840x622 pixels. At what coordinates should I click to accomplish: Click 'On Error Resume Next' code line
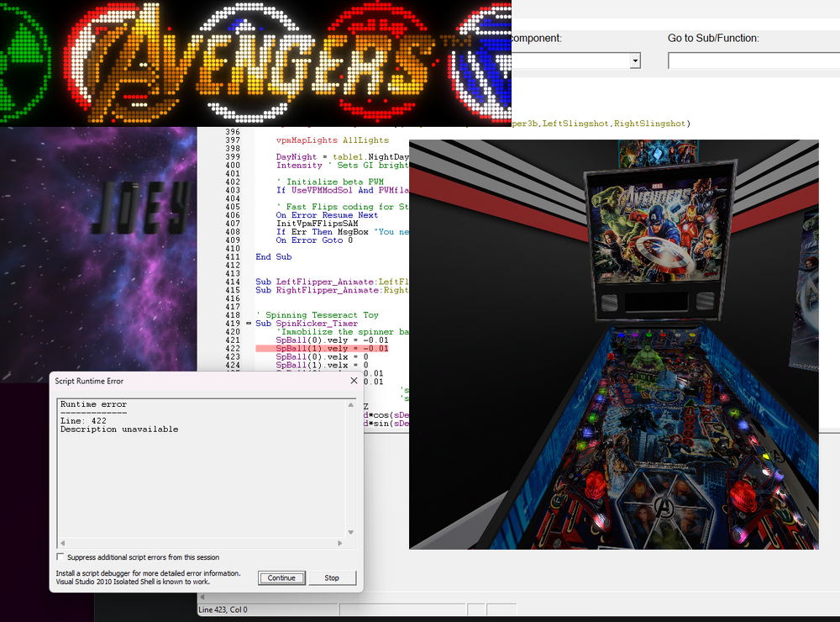(327, 215)
